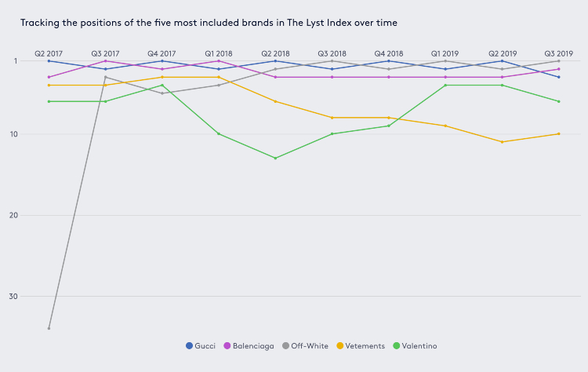Click the Q1 2018 axis label
Screen dimensions: 588x372
pyautogui.click(x=219, y=53)
